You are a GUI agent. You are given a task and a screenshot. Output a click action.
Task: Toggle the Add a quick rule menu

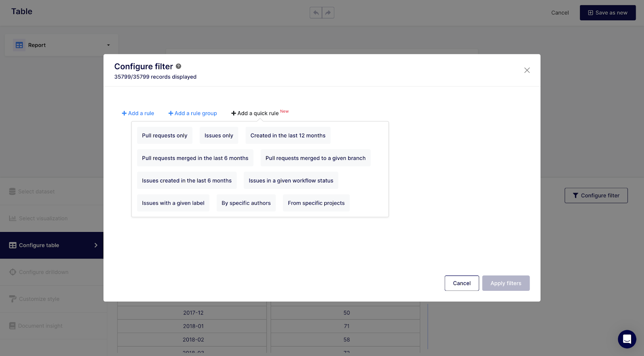click(x=255, y=113)
